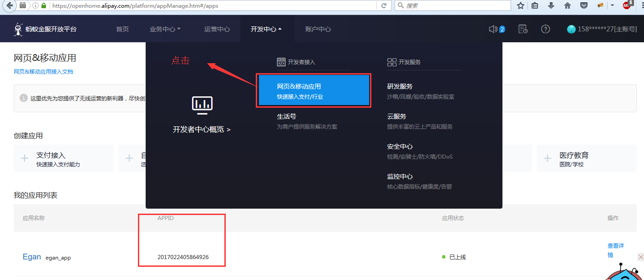Click the site info icon in address bar
The width and height of the screenshot is (644, 280).
coord(35,6)
